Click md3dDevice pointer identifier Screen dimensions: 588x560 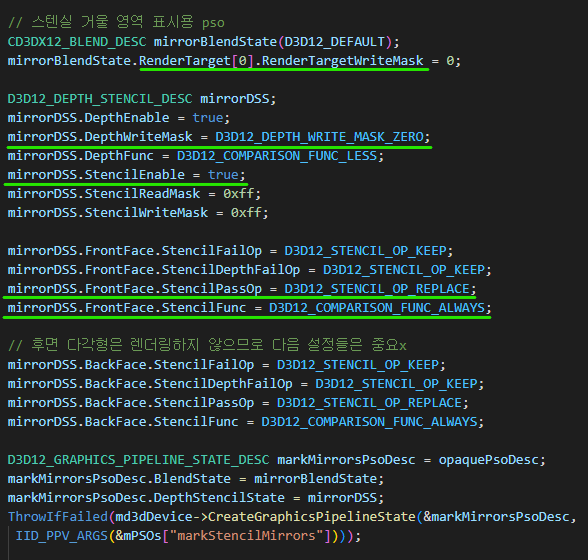click(x=154, y=516)
